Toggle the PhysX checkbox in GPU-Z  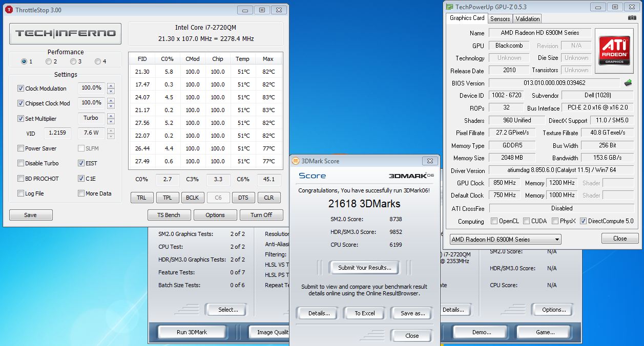pos(555,221)
